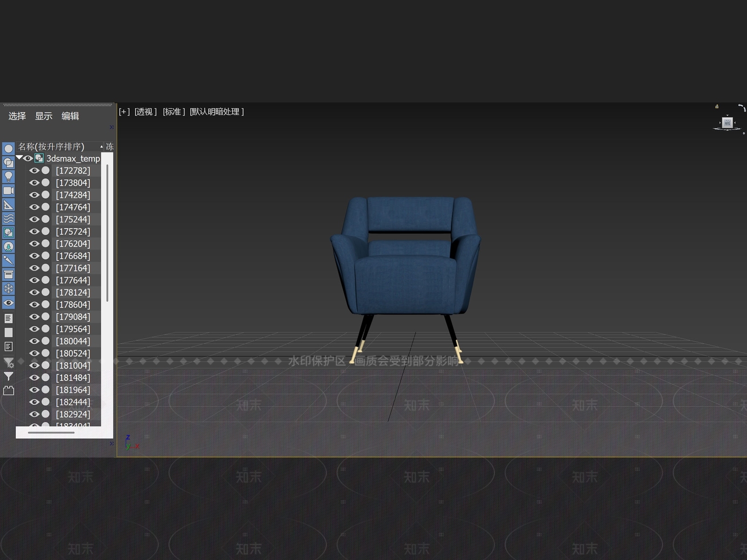This screenshot has height=560, width=747.
Task: Click the plain funnel filter icon
Action: pos(8,376)
